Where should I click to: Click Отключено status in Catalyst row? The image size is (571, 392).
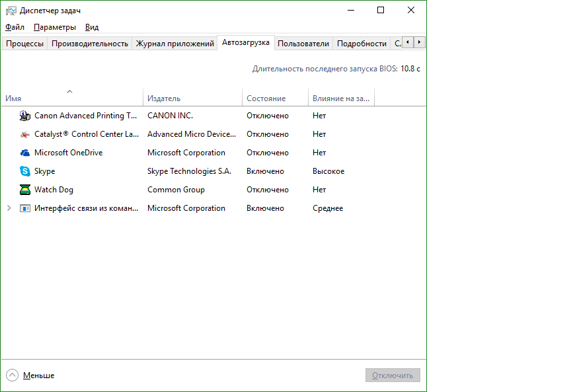[x=267, y=134]
